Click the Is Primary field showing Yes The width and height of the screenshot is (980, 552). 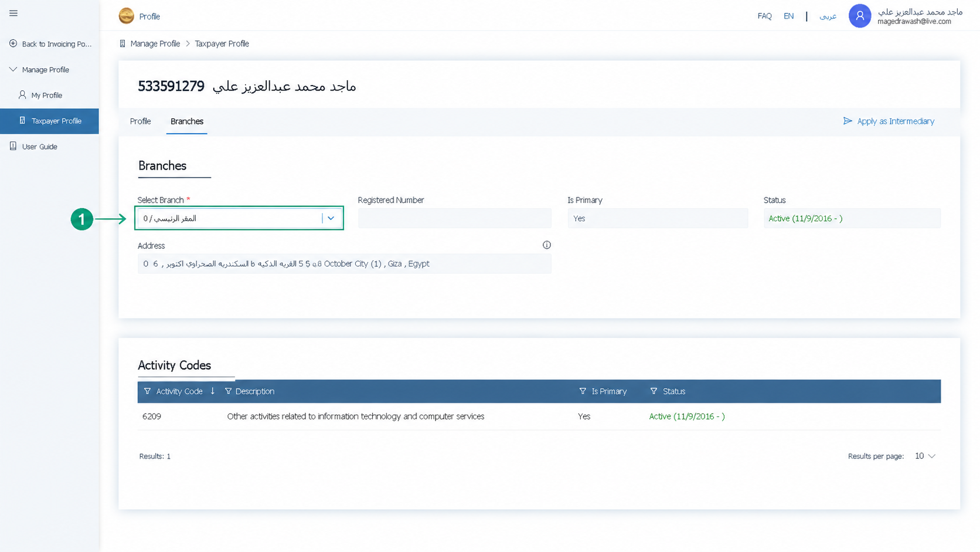[x=658, y=218]
